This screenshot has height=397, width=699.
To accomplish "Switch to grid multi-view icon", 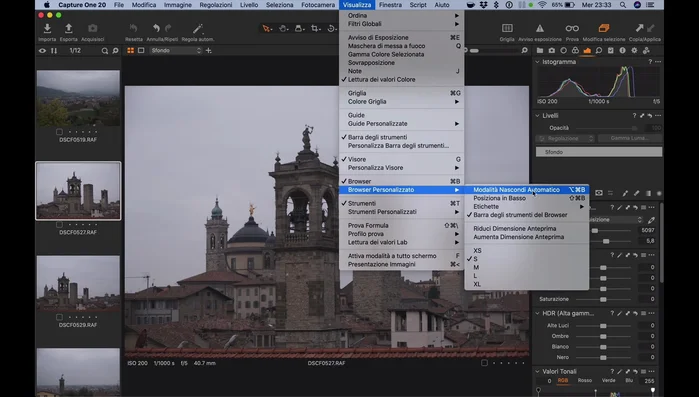I will point(131,51).
